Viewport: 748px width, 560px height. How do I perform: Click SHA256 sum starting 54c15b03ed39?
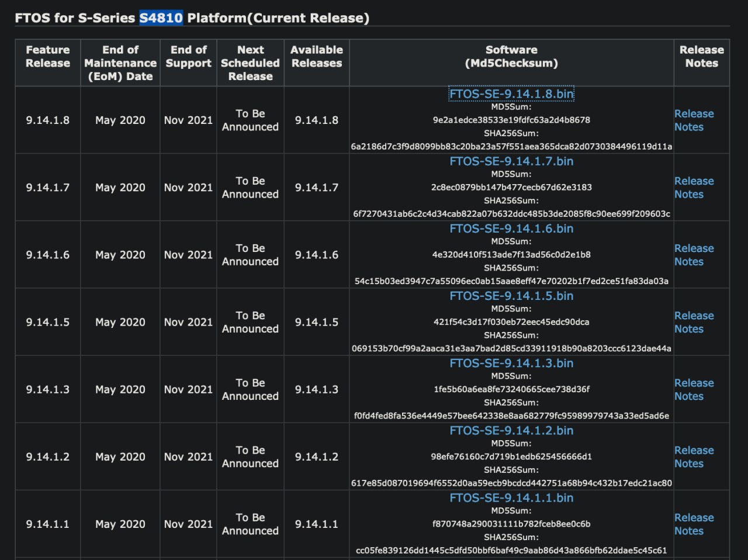[x=511, y=281]
